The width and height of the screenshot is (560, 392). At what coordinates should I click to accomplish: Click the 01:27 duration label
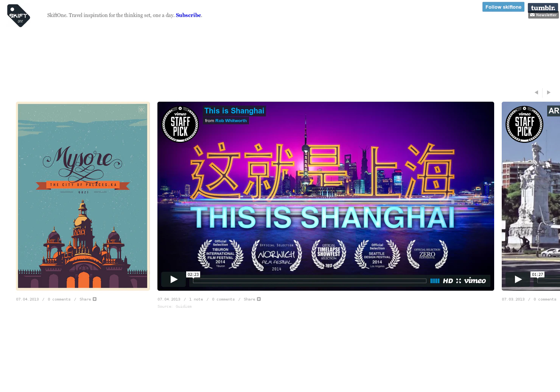[x=537, y=274]
